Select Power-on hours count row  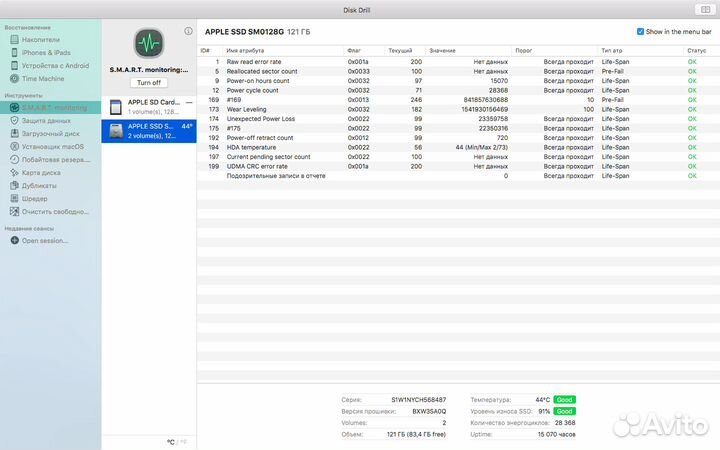click(x=458, y=81)
